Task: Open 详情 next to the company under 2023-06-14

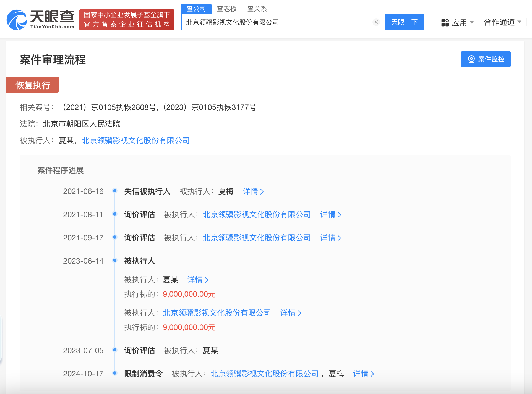Action: coord(291,313)
